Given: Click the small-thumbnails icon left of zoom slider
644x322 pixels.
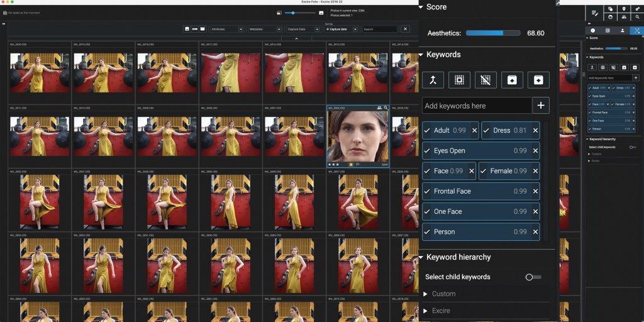Looking at the screenshot, I should tap(279, 13).
